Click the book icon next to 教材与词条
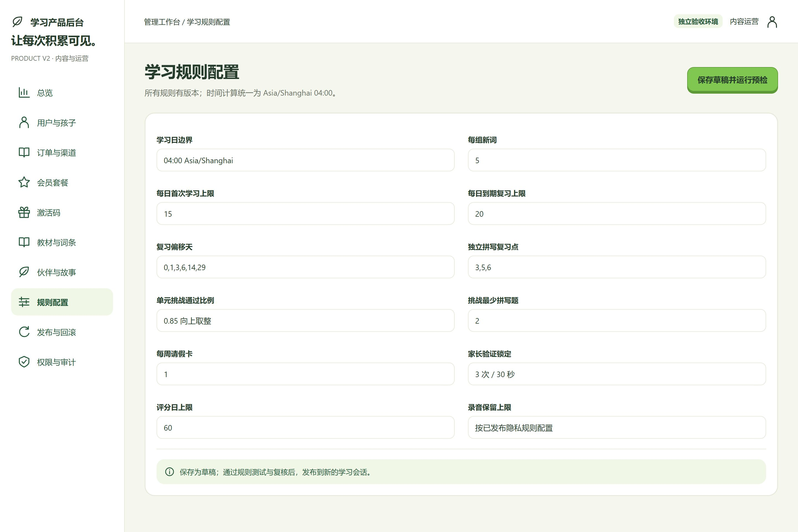This screenshot has height=532, width=798. tap(24, 242)
